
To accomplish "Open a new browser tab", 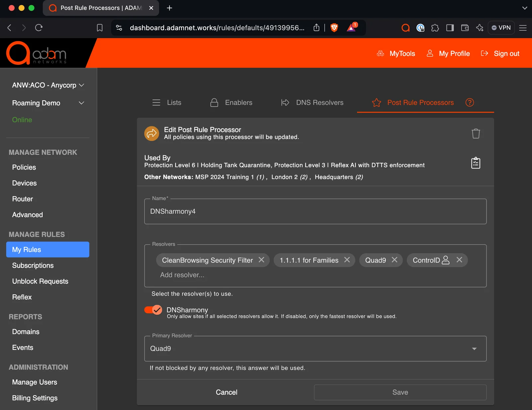I will (x=170, y=8).
